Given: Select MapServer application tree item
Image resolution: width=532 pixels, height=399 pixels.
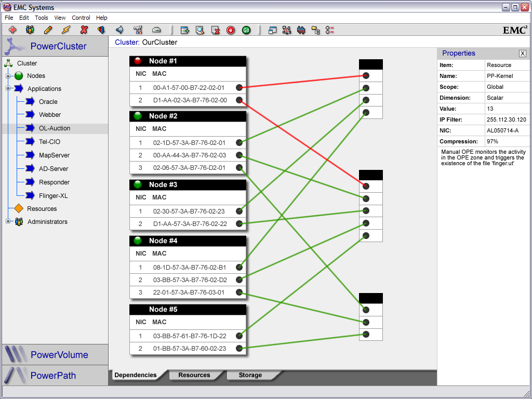Looking at the screenshot, I should [54, 155].
